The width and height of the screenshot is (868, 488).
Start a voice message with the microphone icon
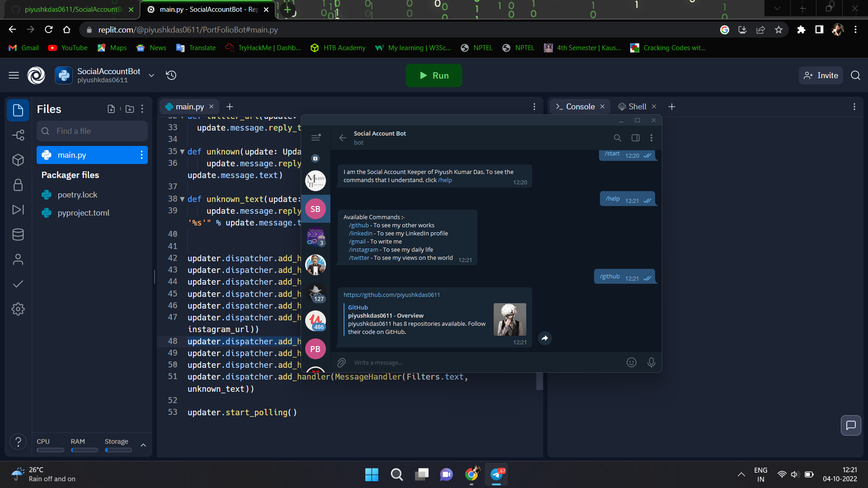651,362
